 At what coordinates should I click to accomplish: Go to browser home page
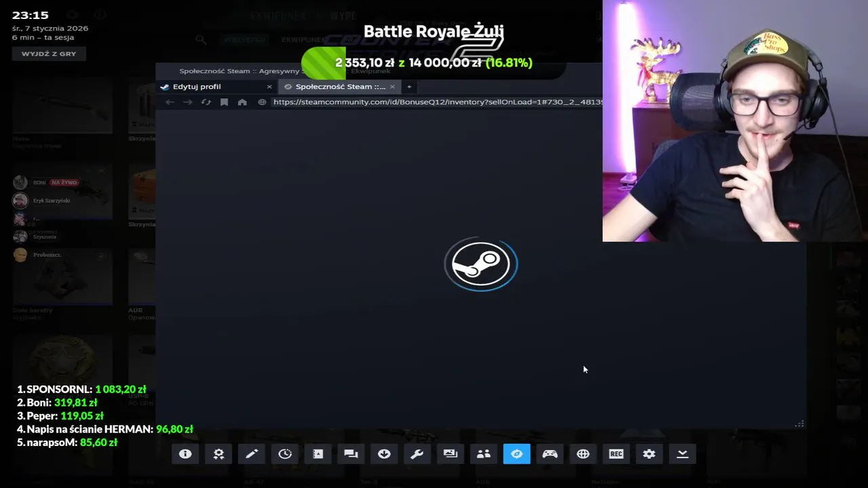[x=242, y=102]
